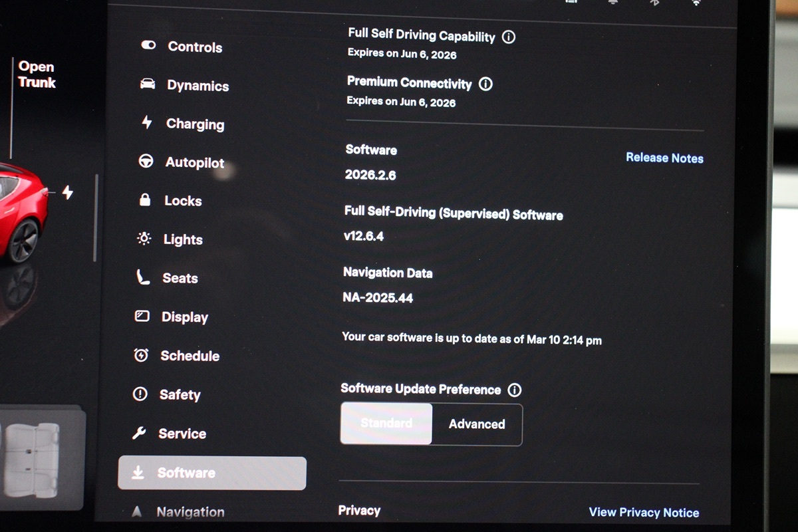798x532 pixels.
Task: Click the steering wheel Autopilot icon
Action: coord(146,162)
